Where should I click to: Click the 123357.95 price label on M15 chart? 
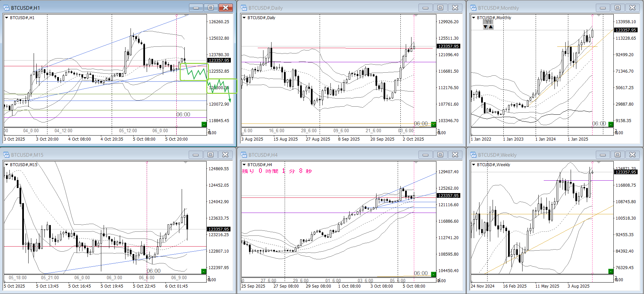pos(219,229)
